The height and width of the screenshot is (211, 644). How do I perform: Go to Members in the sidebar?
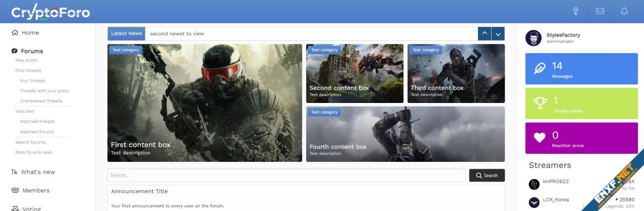(x=35, y=190)
